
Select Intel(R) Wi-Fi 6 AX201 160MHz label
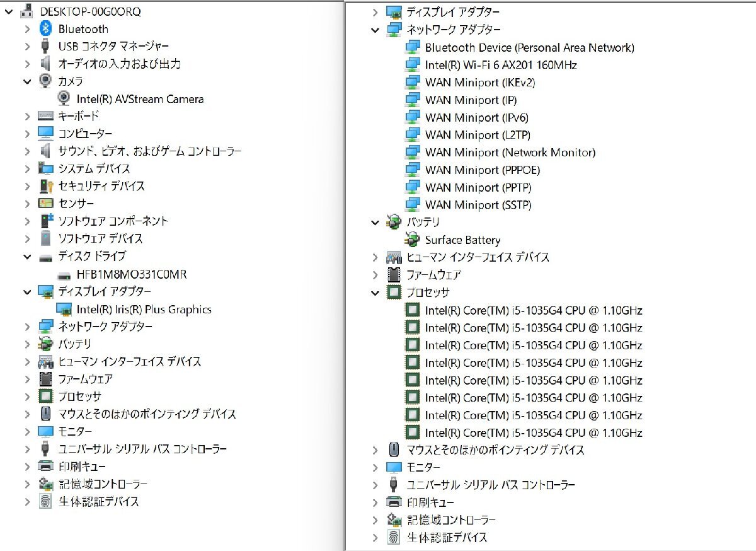[x=501, y=65]
